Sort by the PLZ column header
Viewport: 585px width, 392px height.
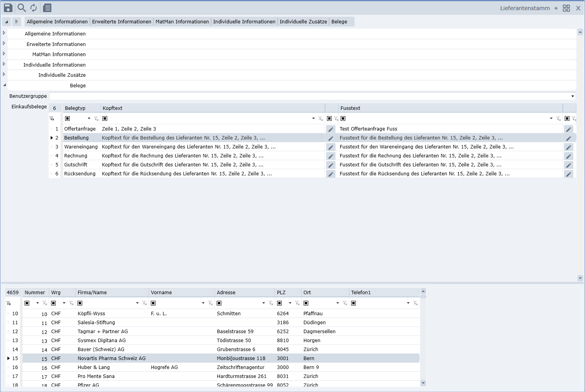[x=281, y=293]
